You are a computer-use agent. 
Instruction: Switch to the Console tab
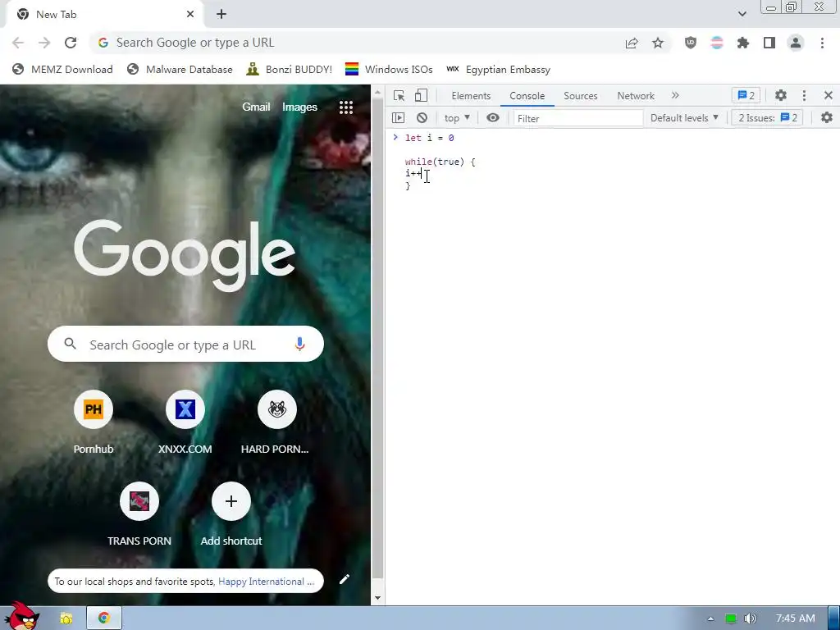[527, 95]
